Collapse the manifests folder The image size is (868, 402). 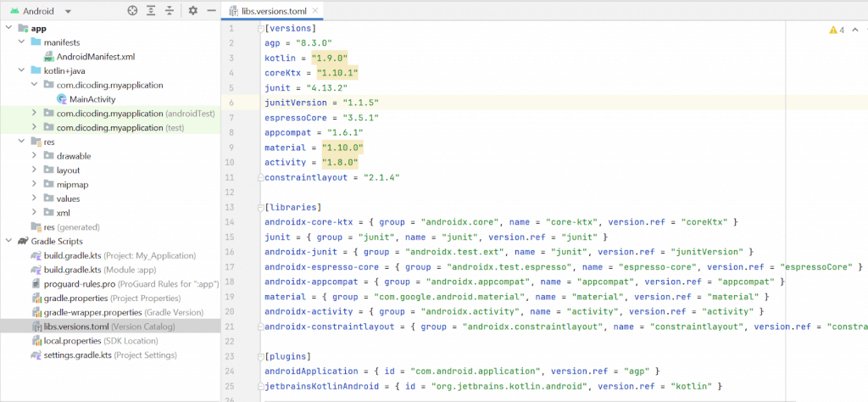point(21,42)
